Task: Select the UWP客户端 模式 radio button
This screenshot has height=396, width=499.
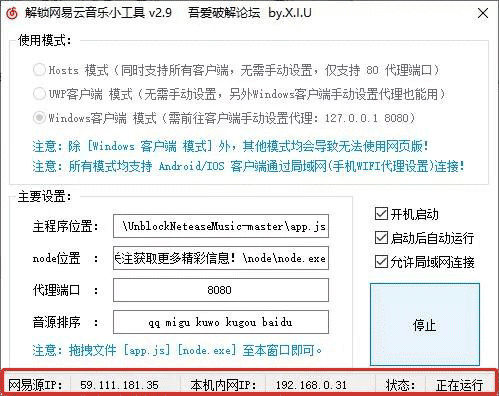Action: (39, 94)
